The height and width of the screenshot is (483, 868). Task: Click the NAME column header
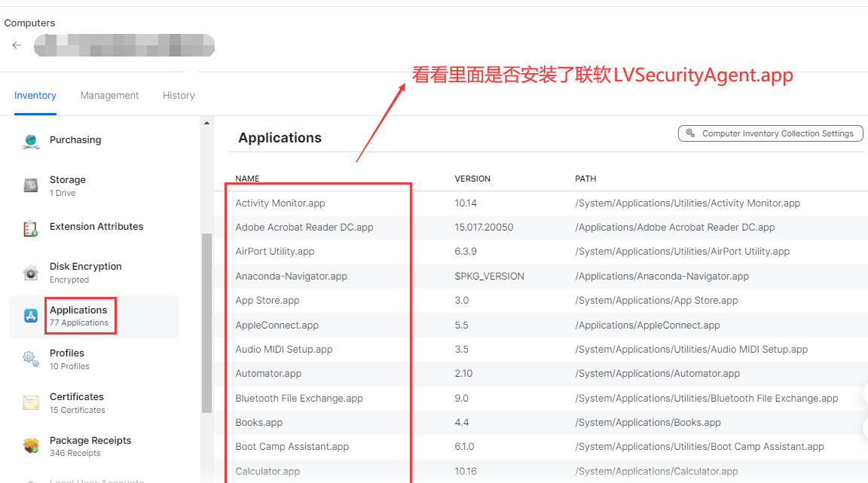click(247, 179)
